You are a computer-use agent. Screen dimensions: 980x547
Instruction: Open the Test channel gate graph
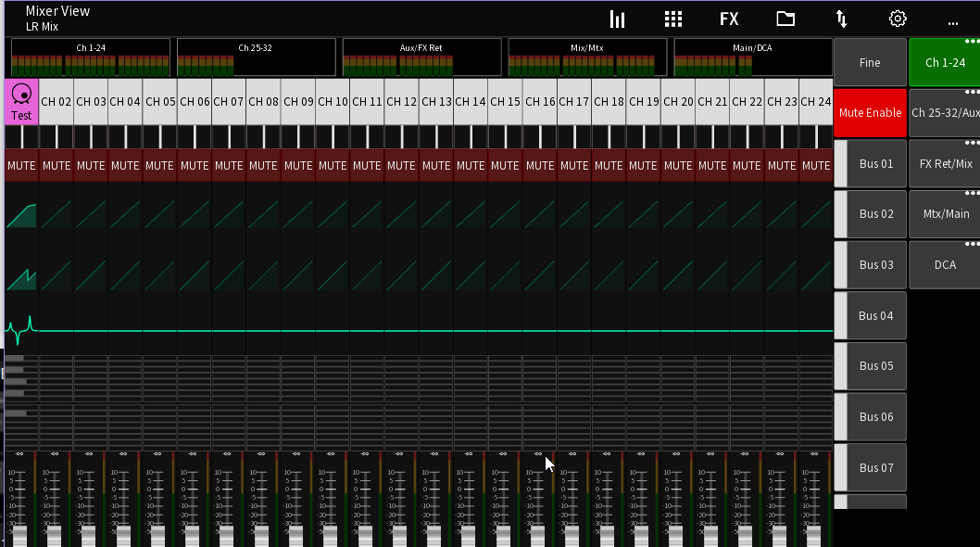[21, 215]
